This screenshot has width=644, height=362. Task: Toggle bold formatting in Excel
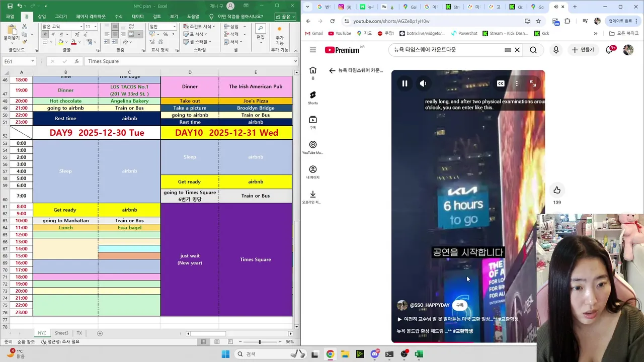[45, 34]
